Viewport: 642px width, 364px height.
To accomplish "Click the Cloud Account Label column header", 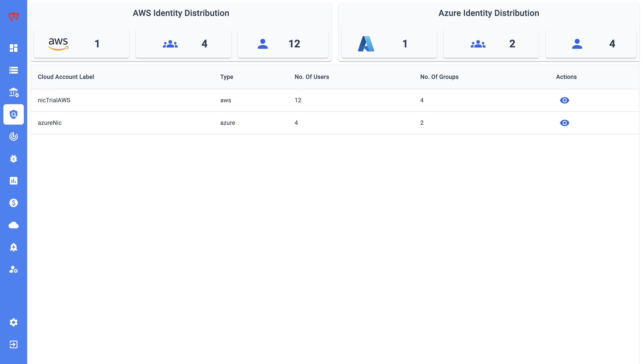I will coord(66,77).
